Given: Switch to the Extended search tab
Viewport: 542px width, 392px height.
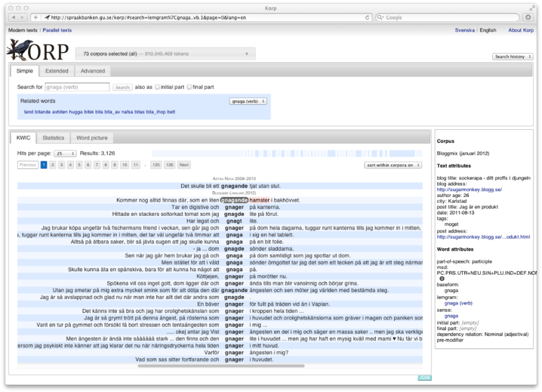Looking at the screenshot, I should point(57,71).
